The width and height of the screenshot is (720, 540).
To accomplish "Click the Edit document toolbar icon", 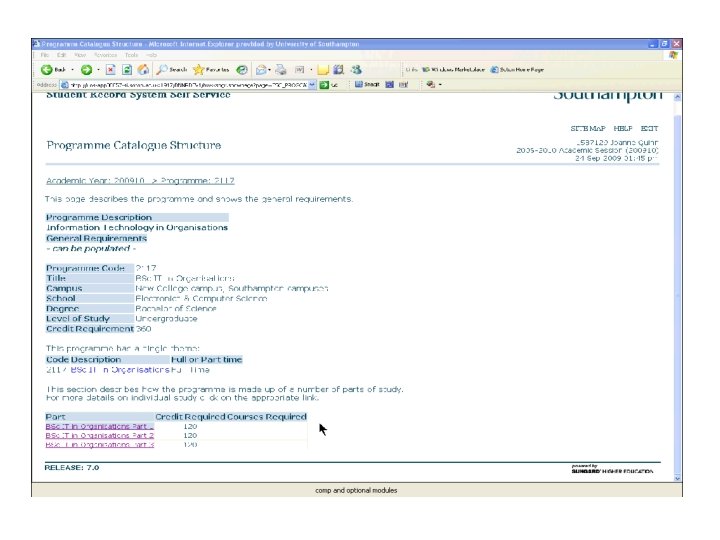I will [x=299, y=70].
